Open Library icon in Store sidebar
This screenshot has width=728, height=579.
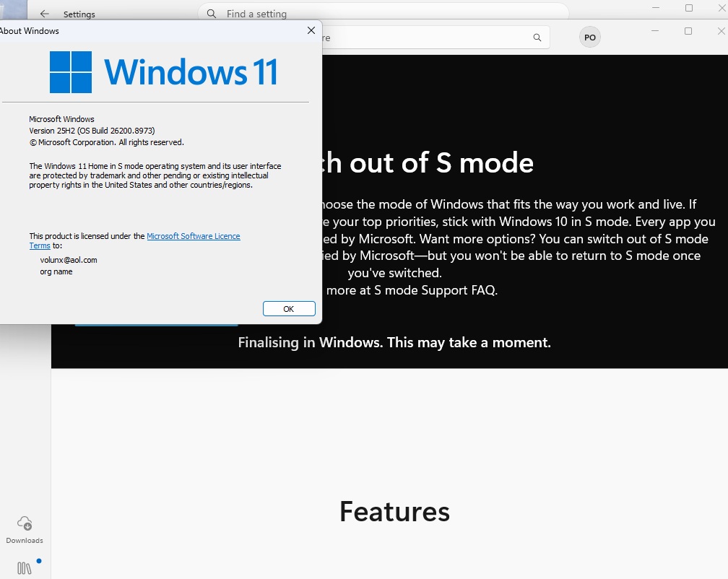[x=25, y=568]
